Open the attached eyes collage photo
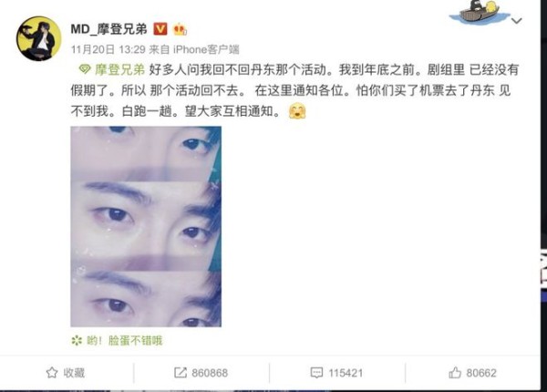Screen dimensions: 547x392 [x=146, y=226]
